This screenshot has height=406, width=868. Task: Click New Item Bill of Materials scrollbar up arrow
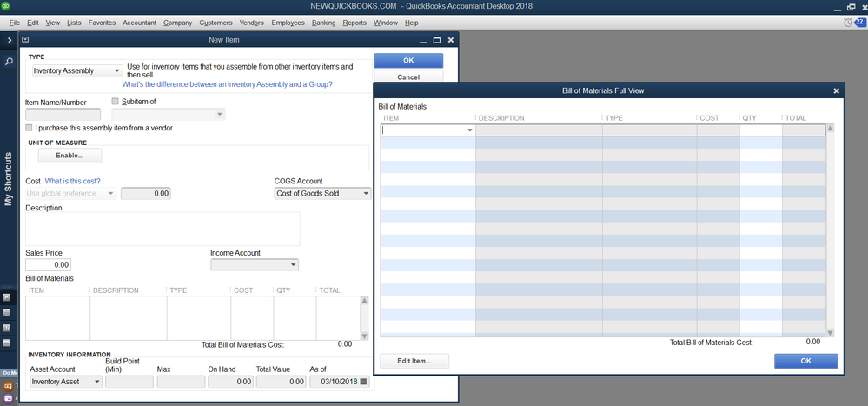(364, 301)
